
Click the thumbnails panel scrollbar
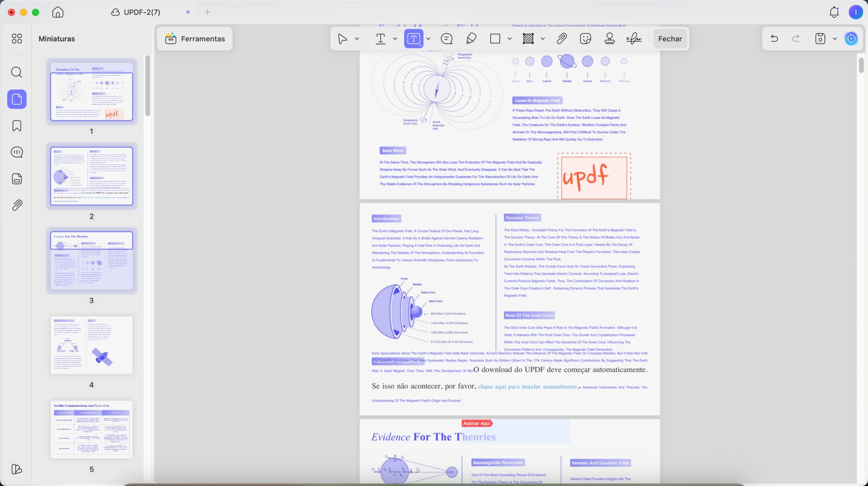click(147, 85)
